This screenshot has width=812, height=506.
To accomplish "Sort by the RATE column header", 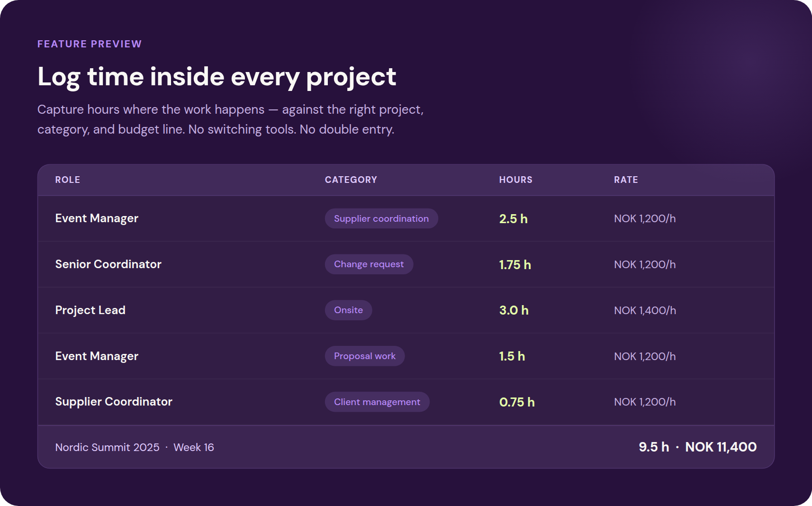I will pos(625,180).
